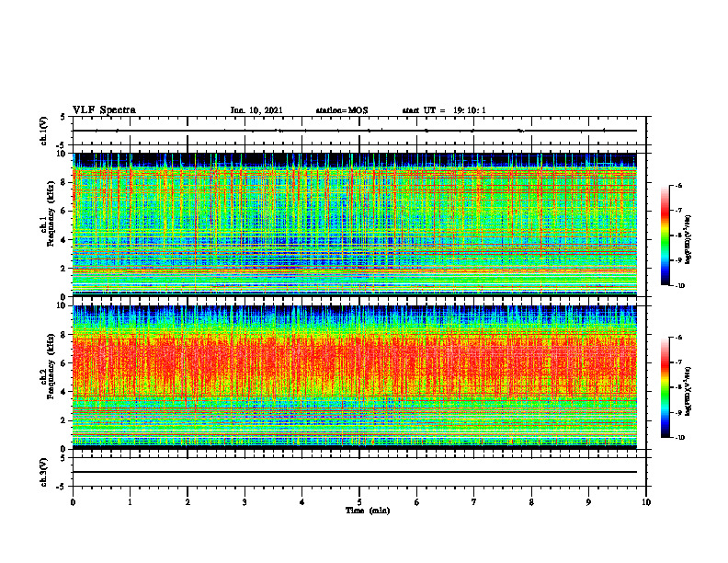
Task: Click time axis tick label "3"
Action: point(245,502)
